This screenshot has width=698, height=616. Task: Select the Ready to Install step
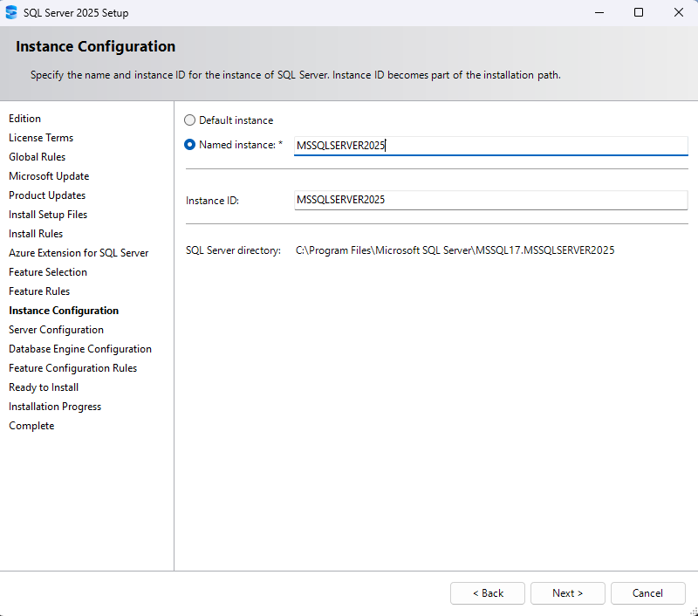point(43,387)
